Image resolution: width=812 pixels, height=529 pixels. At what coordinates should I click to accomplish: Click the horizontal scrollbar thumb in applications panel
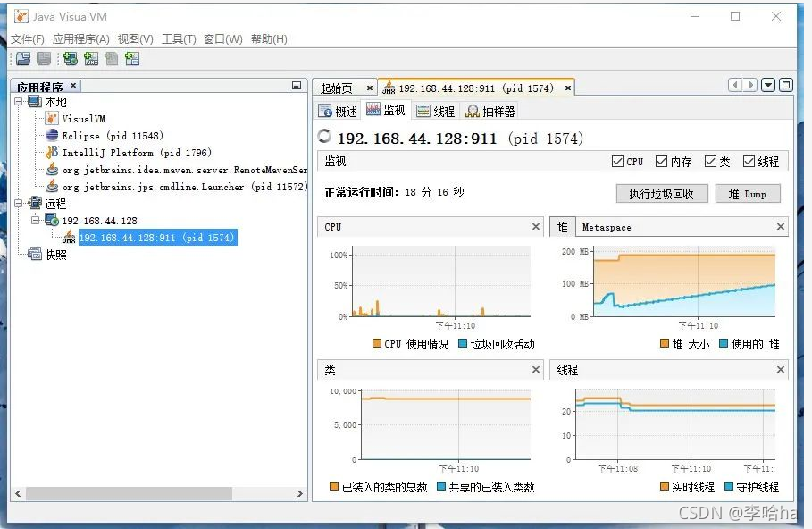[x=129, y=494]
